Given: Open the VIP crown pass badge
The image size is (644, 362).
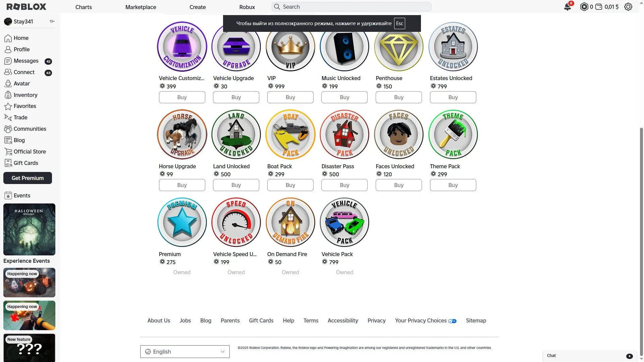Looking at the screenshot, I should coord(290,47).
